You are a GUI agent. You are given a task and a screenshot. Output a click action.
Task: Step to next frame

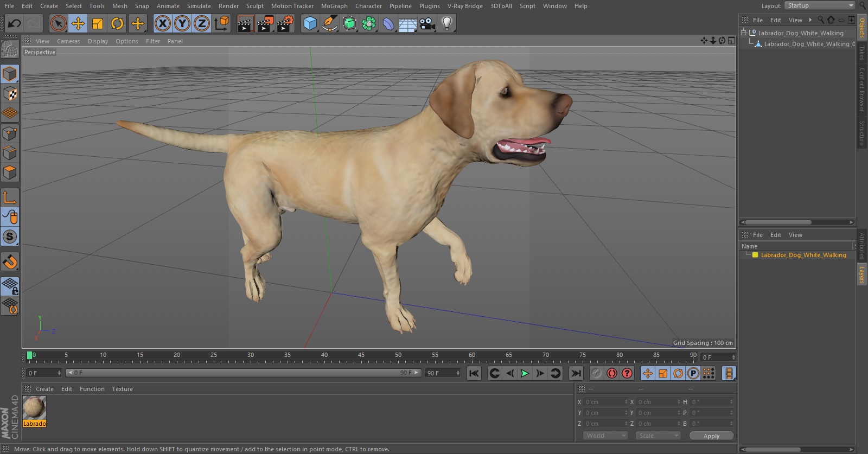click(x=540, y=373)
